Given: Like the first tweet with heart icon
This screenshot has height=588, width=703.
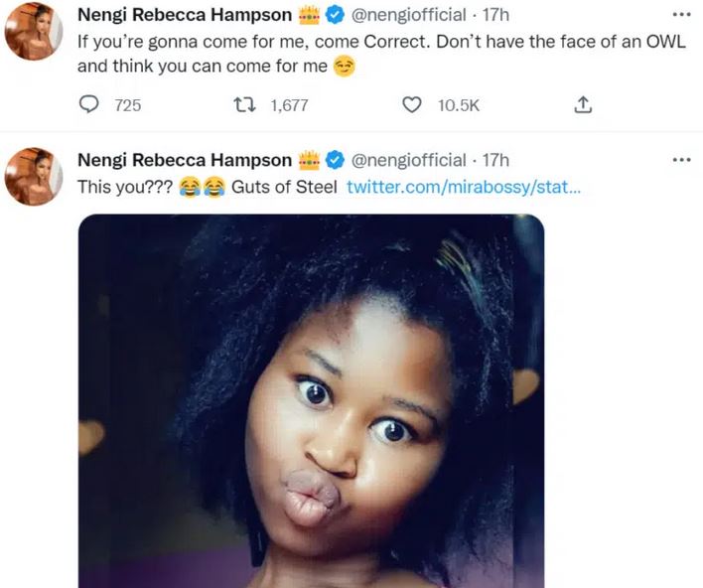Looking at the screenshot, I should click(411, 104).
